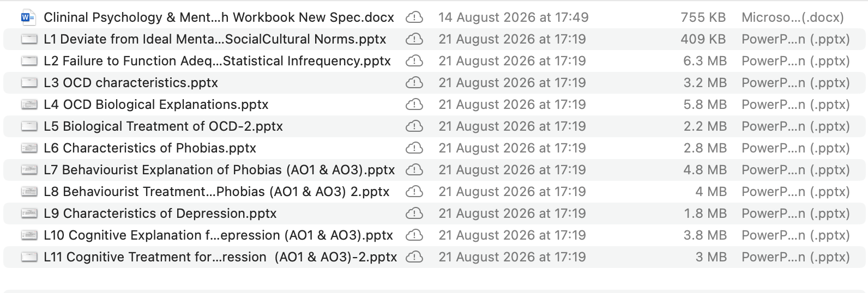Select the L5 Biological Treatment of OCD-2.pptx row
The height and width of the screenshot is (293, 868).
434,126
